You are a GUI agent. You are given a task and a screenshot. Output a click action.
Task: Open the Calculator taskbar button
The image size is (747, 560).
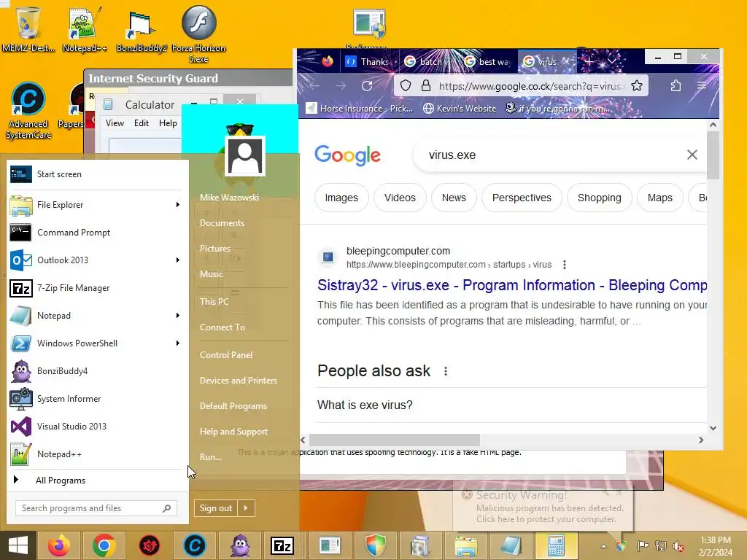[555, 545]
